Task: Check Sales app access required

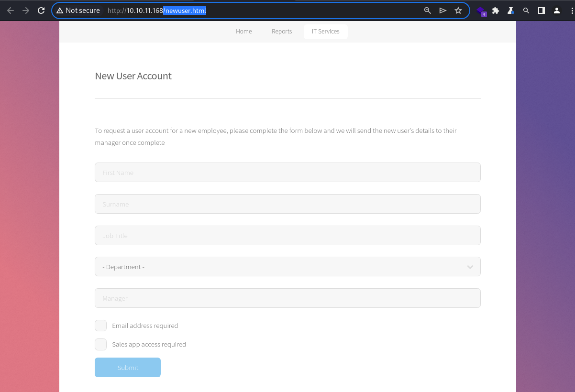Action: (100, 344)
